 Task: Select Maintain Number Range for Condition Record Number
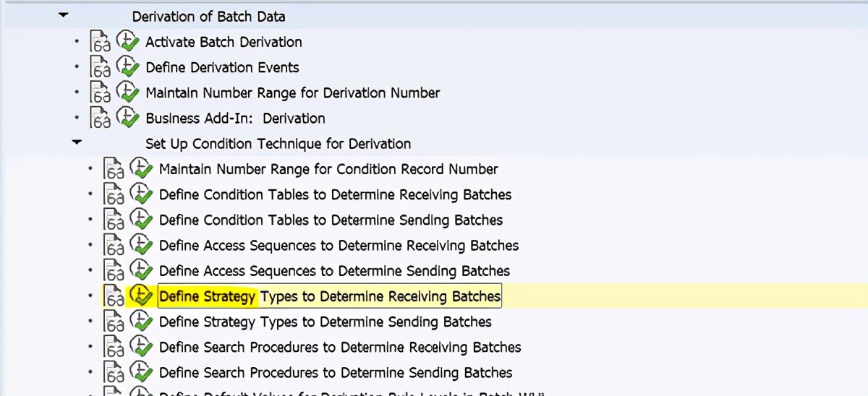[328, 170]
